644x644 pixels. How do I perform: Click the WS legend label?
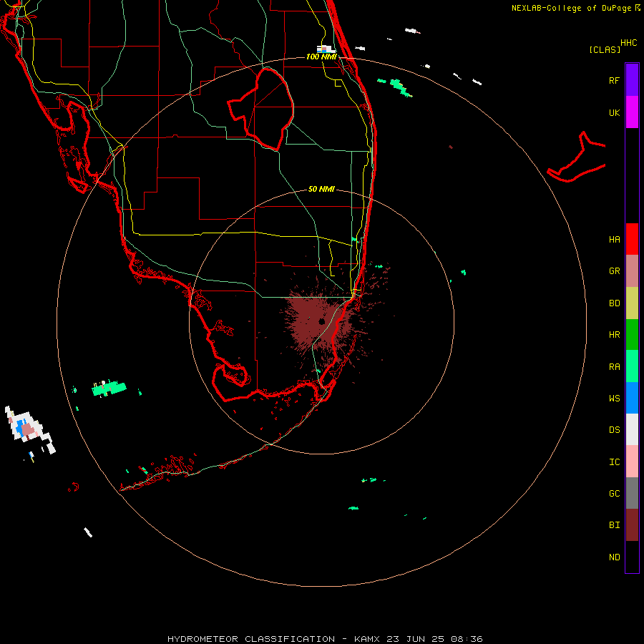614,399
